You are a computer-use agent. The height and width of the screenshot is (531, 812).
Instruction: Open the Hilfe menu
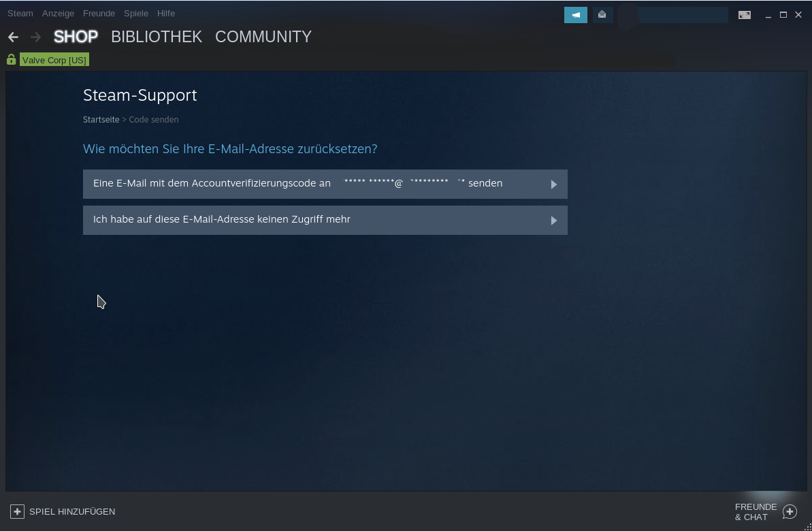coord(165,14)
